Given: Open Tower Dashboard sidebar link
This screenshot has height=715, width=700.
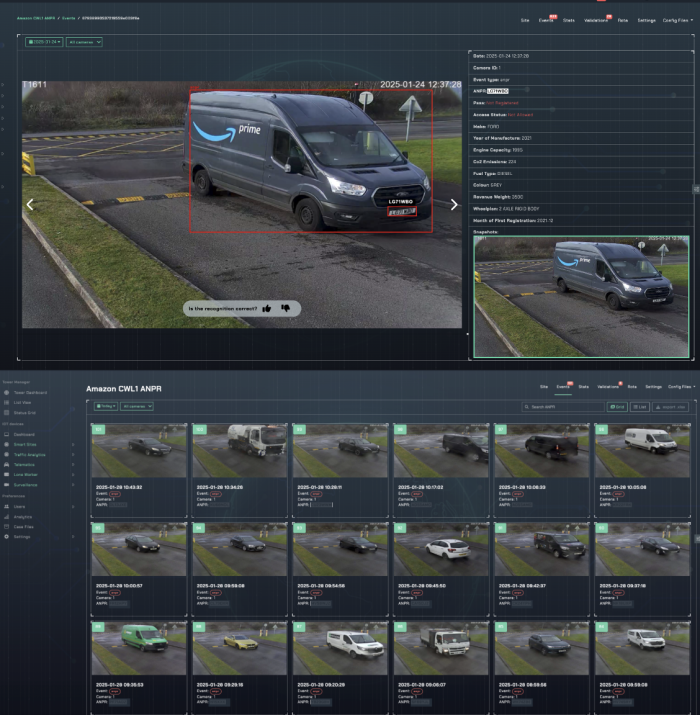Looking at the screenshot, I should pos(30,393).
